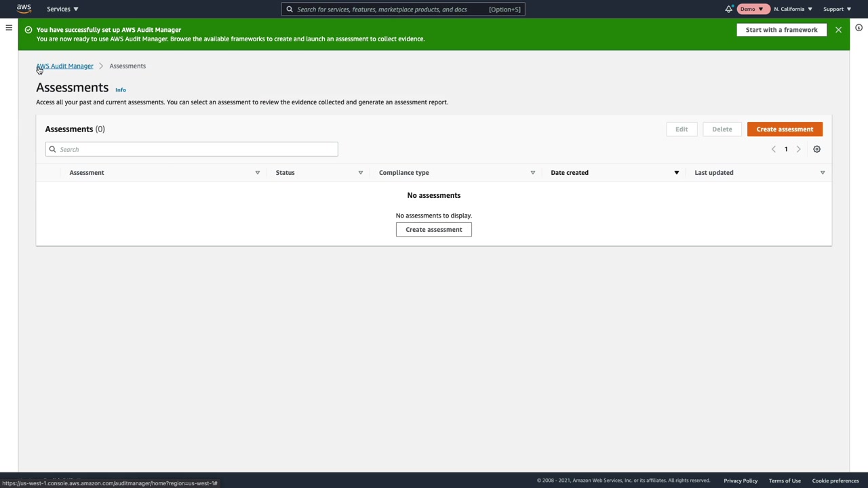Click the Assessment column header
868x488 pixels.
coord(87,173)
